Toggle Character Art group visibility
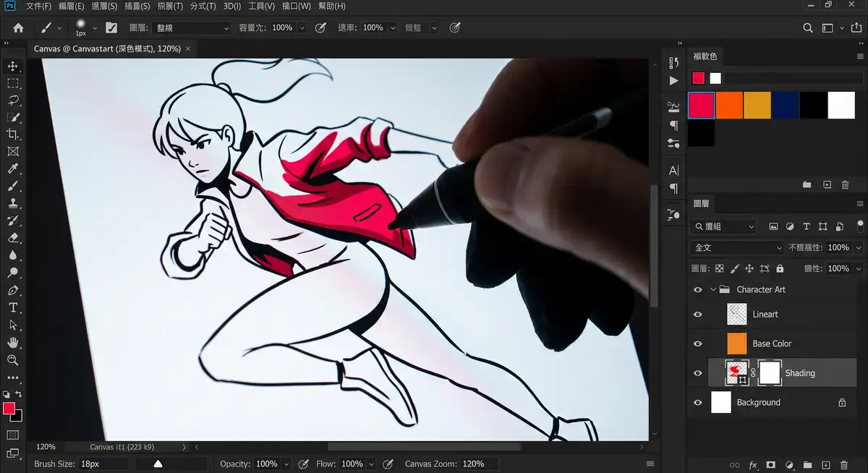This screenshot has height=473, width=868. point(698,289)
